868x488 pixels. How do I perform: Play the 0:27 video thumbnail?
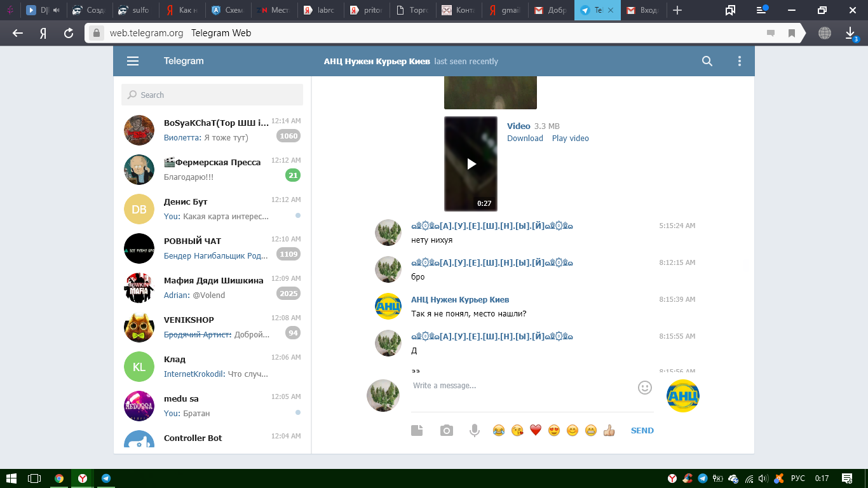coord(471,164)
